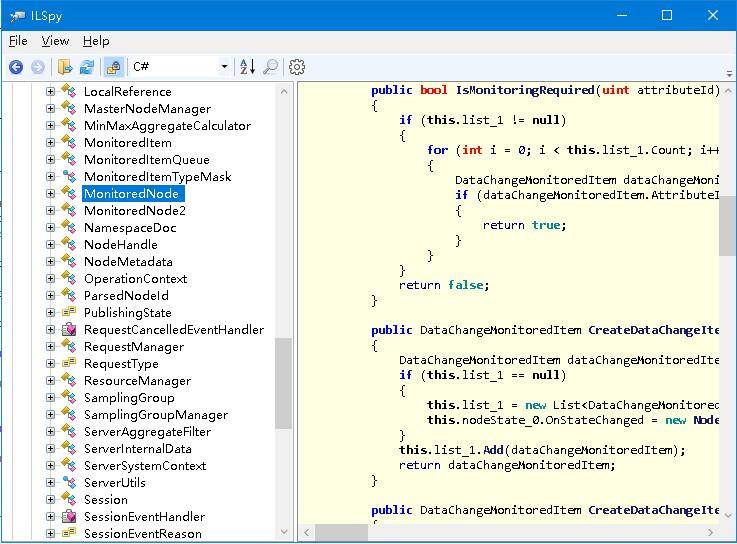Click the tree panel scrollbar thumb

pos(283,383)
